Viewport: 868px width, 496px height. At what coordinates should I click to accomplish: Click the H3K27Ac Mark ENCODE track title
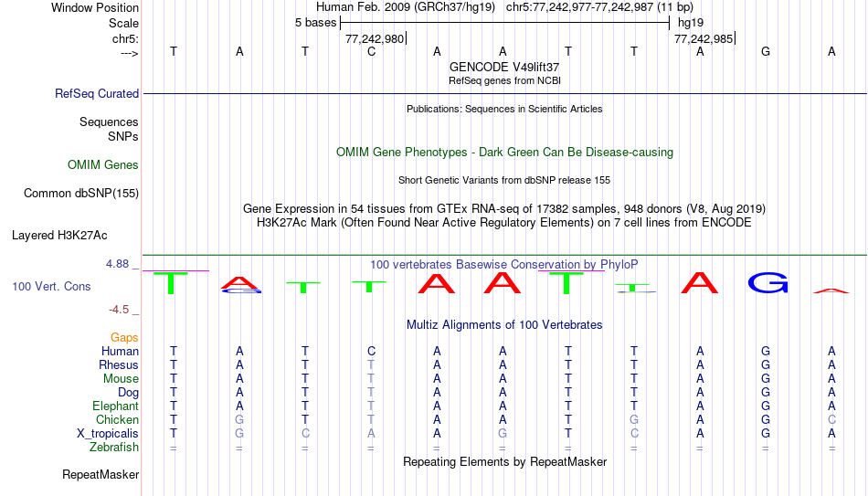tap(504, 223)
